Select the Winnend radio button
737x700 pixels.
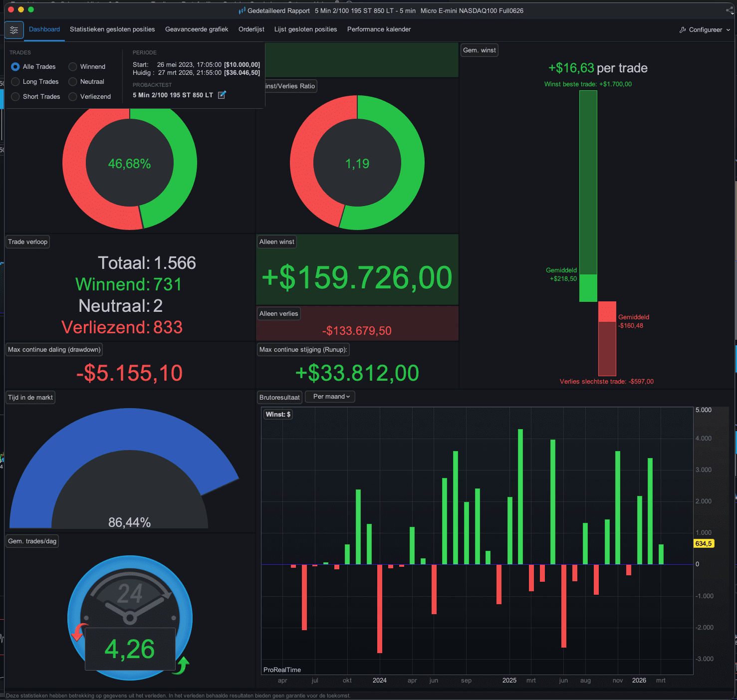coord(73,67)
